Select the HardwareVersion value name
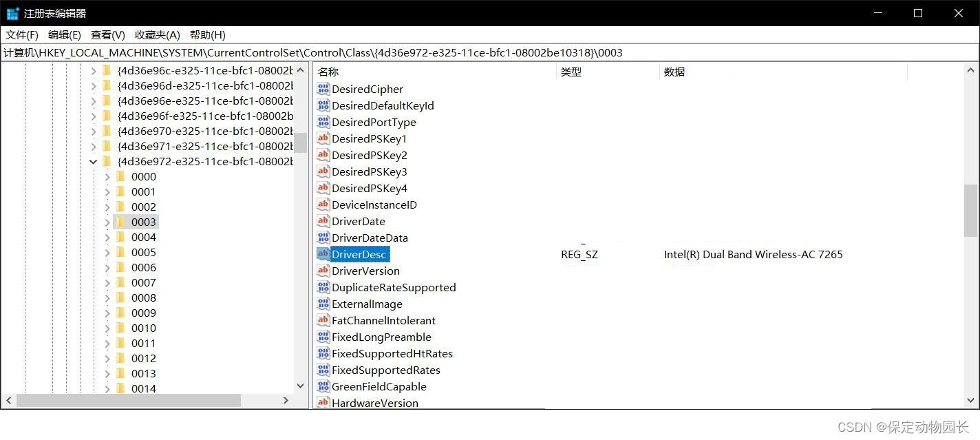The image size is (980, 440). 375,403
